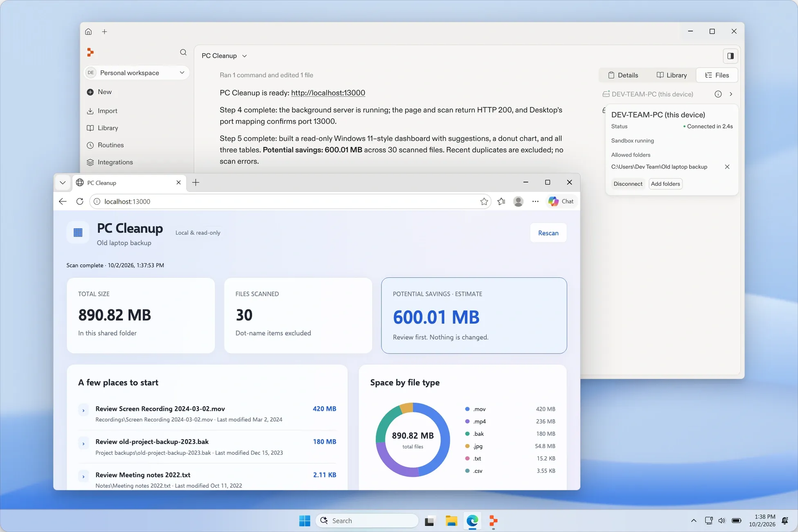Click the browser profile avatar

(x=518, y=201)
